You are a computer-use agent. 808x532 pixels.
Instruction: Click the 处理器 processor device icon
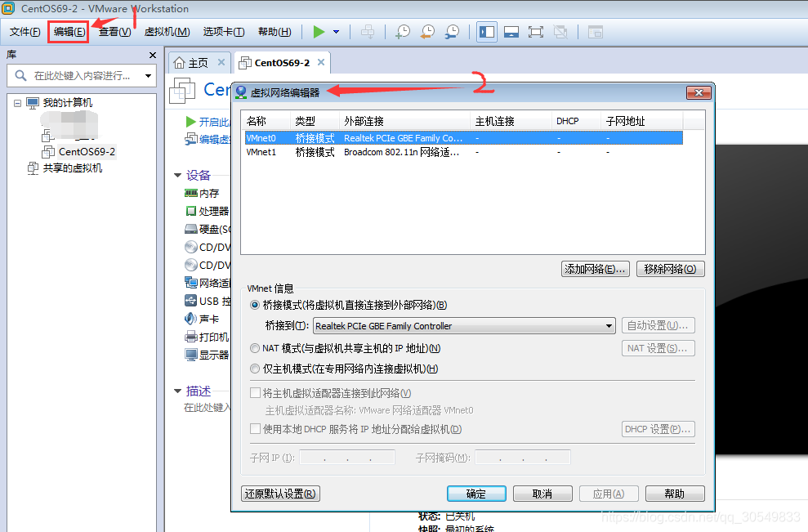coord(190,211)
